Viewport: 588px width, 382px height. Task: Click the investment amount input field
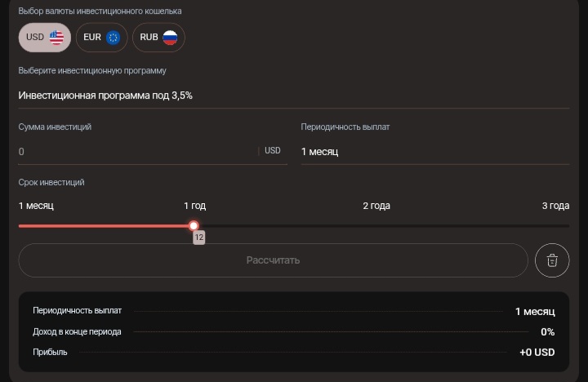135,151
